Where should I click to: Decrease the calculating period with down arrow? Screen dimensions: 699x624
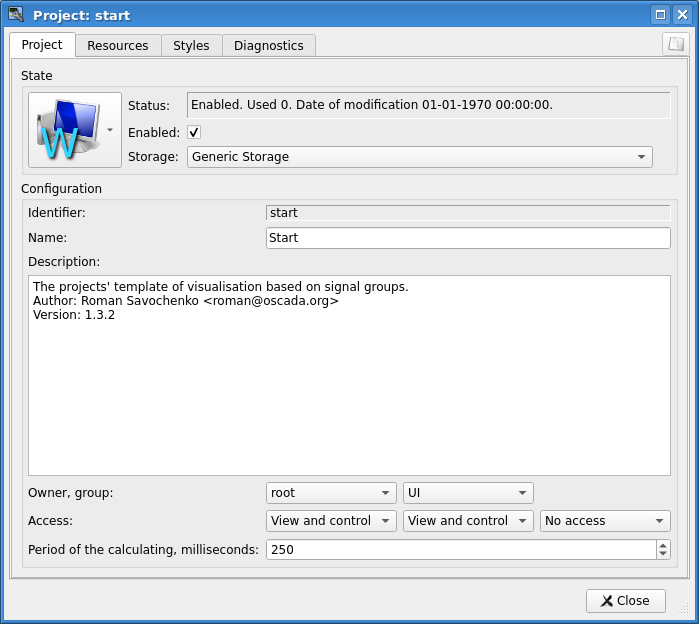pyautogui.click(x=662, y=554)
